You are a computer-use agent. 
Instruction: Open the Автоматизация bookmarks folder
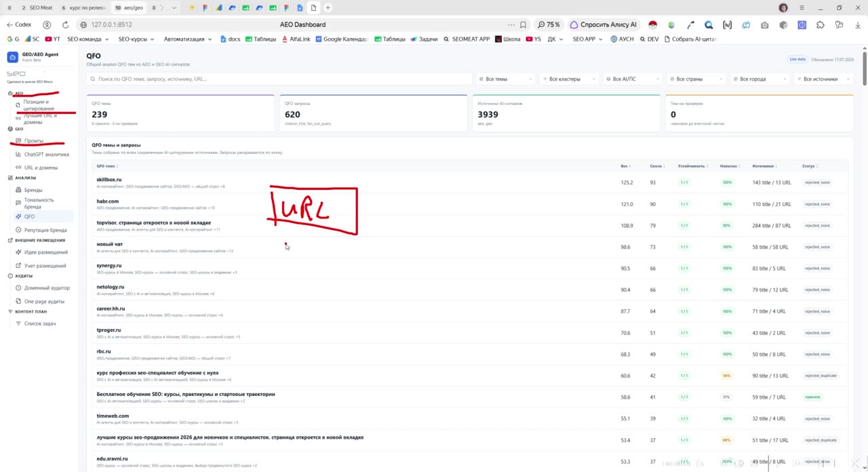click(x=186, y=39)
